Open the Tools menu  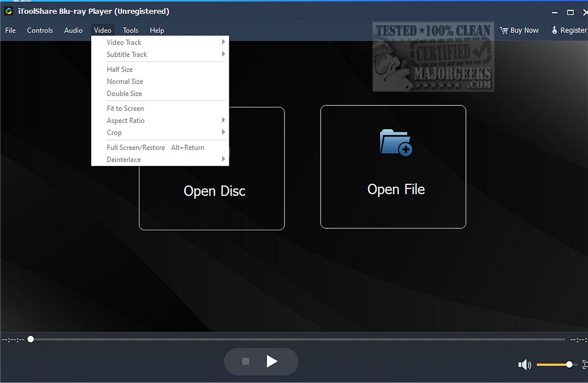tap(131, 30)
